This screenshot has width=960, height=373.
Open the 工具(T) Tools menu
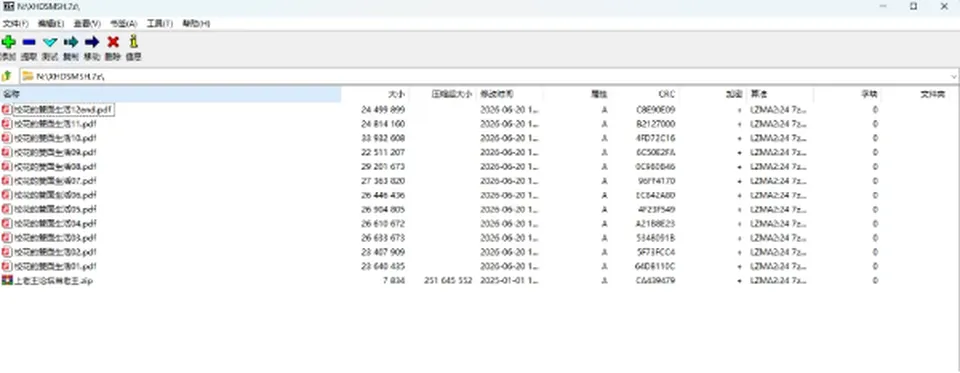coord(159,23)
